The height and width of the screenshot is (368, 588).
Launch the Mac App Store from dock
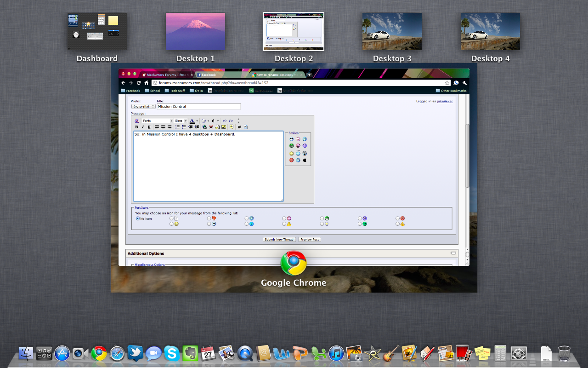pyautogui.click(x=62, y=353)
